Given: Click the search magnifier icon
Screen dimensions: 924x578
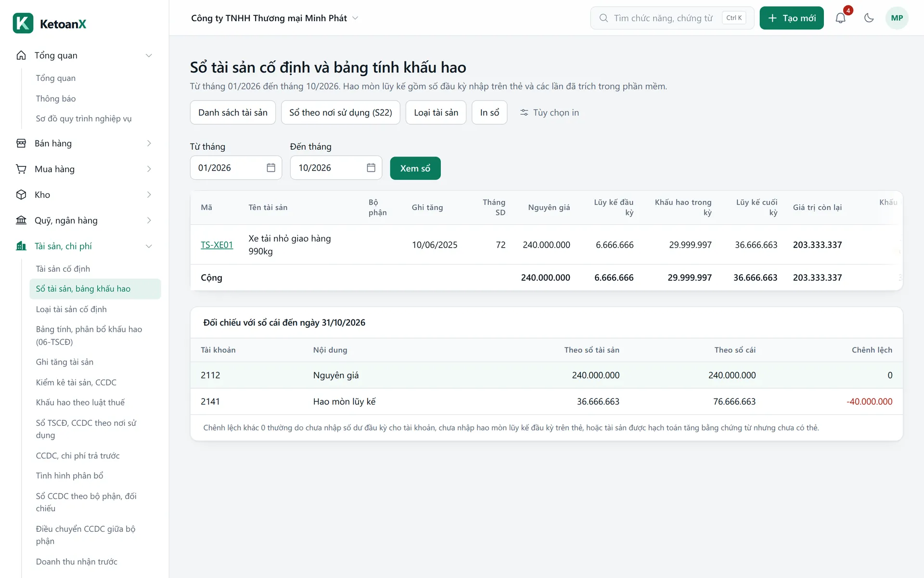Looking at the screenshot, I should tap(603, 18).
